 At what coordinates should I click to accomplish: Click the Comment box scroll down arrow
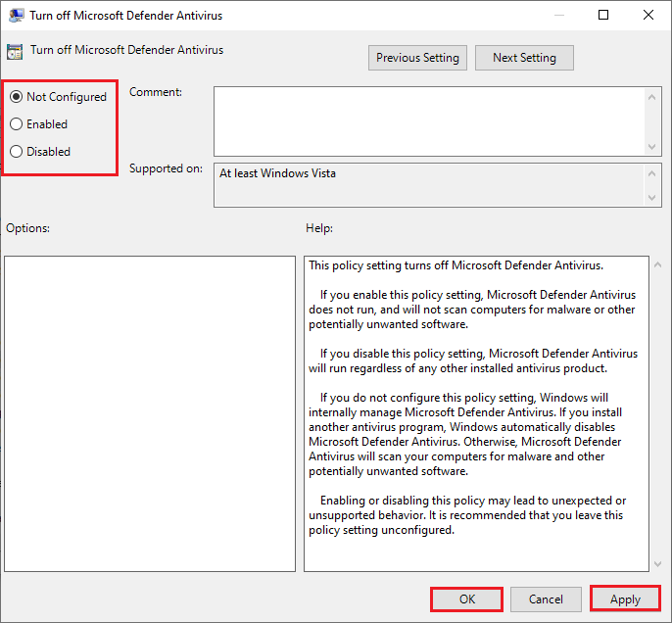pyautogui.click(x=651, y=147)
